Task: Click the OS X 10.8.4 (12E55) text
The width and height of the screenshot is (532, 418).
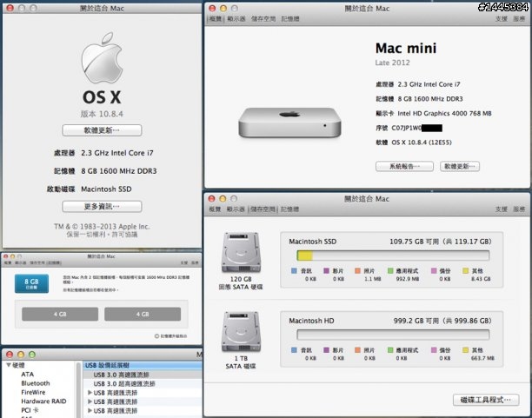Action: (x=422, y=143)
